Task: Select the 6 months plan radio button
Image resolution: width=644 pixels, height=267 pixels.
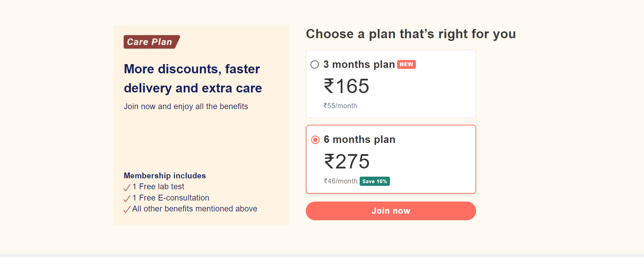Action: point(315,140)
